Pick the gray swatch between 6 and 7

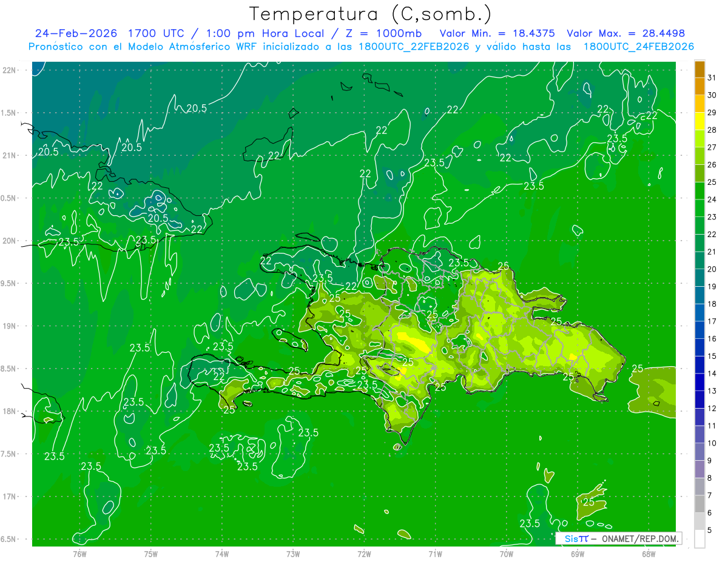click(699, 504)
